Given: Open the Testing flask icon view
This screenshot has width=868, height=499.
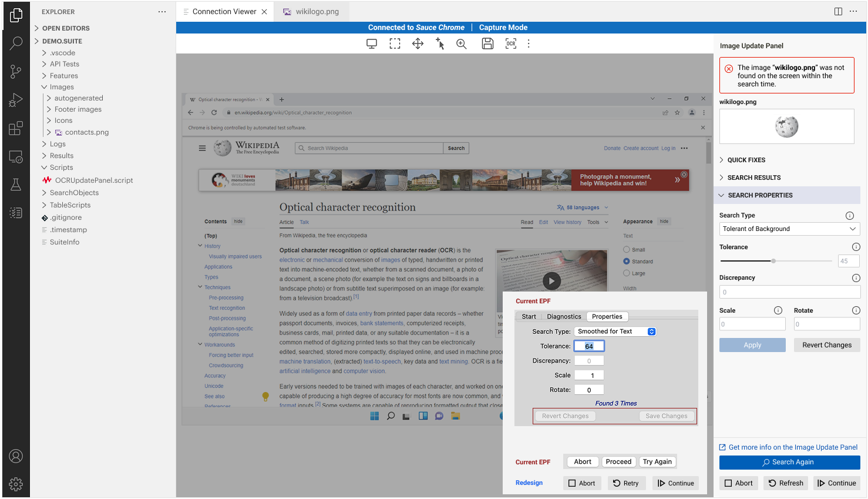Looking at the screenshot, I should tap(16, 185).
